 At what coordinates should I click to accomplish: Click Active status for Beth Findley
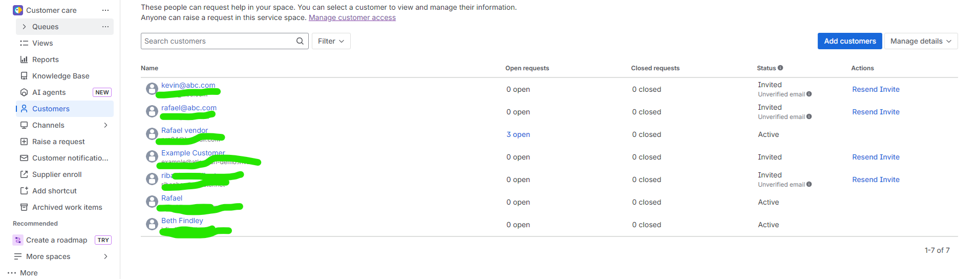point(768,225)
